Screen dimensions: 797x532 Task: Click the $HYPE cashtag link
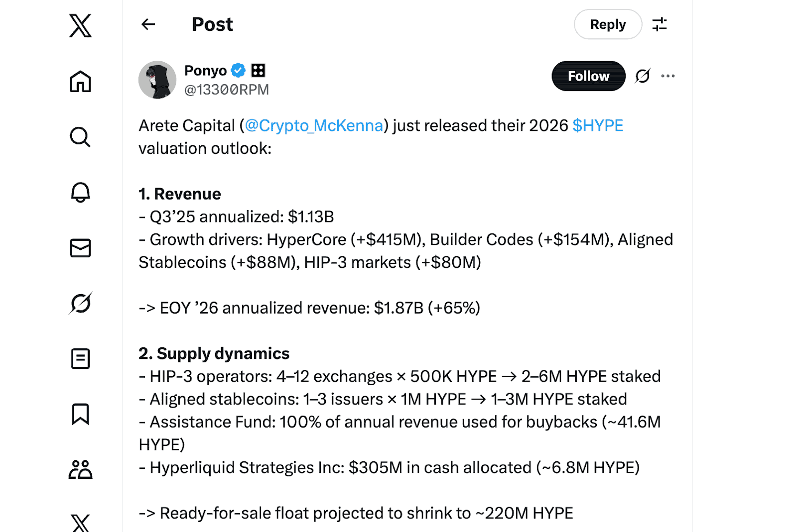click(598, 125)
